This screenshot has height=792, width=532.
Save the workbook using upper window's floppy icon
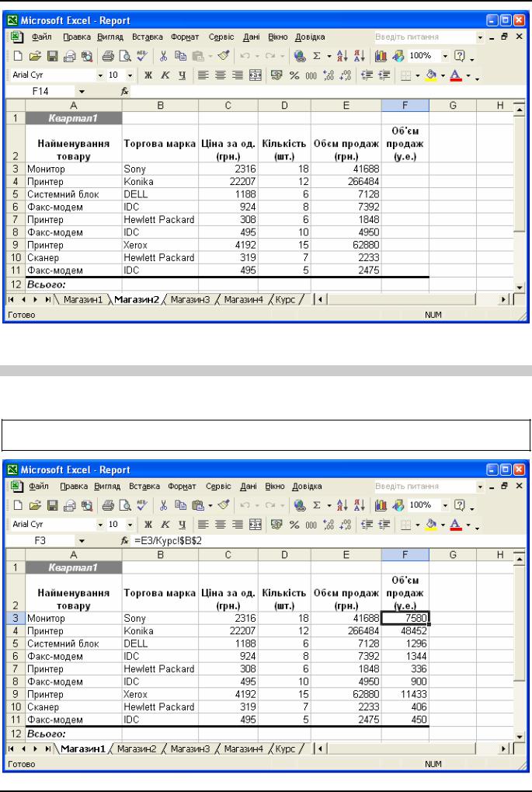(x=53, y=56)
